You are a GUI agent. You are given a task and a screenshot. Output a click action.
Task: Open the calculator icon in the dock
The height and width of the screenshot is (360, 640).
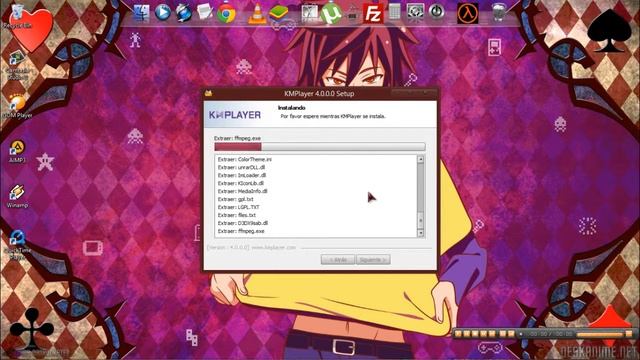(x=395, y=12)
